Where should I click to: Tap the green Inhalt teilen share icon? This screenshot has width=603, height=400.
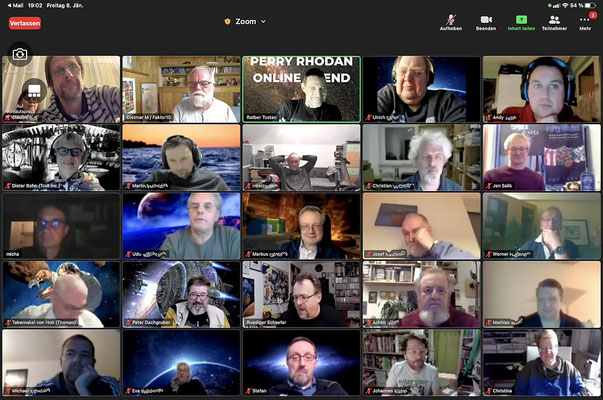coord(521,20)
